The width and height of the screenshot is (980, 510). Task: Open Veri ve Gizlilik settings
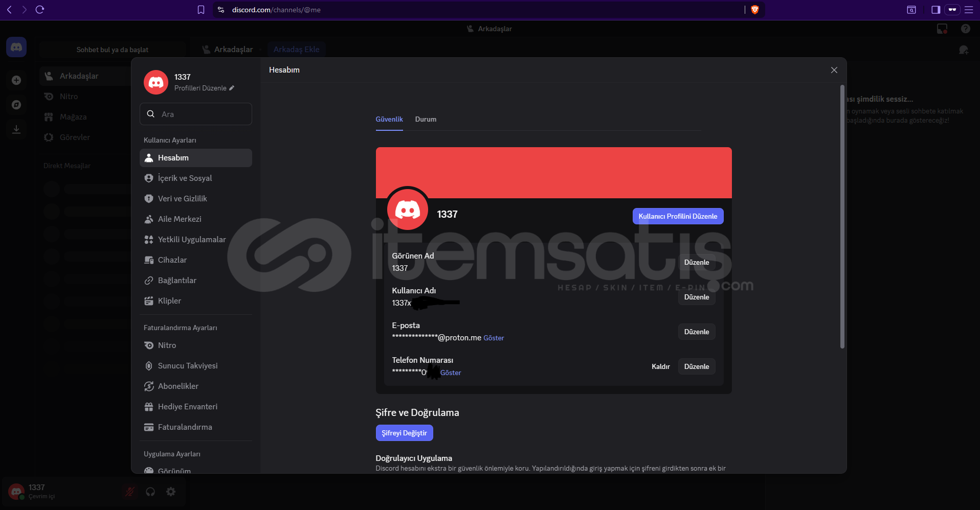click(x=196, y=199)
